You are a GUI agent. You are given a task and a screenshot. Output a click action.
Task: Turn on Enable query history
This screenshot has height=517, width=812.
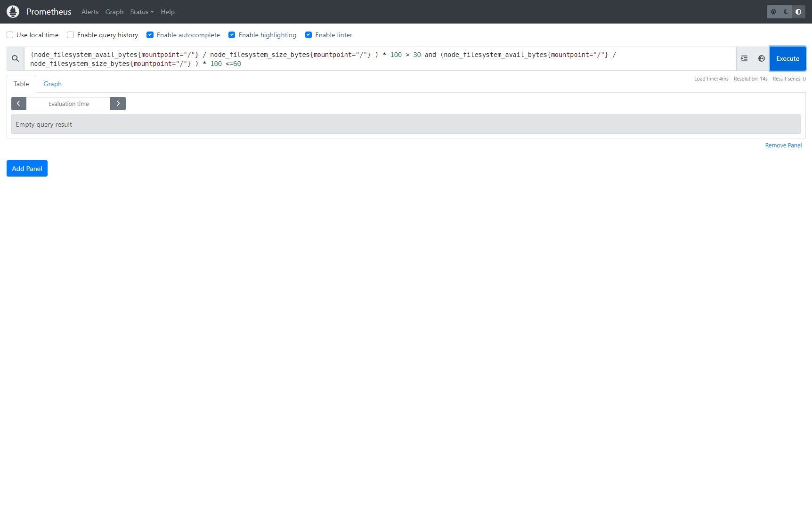click(x=71, y=35)
